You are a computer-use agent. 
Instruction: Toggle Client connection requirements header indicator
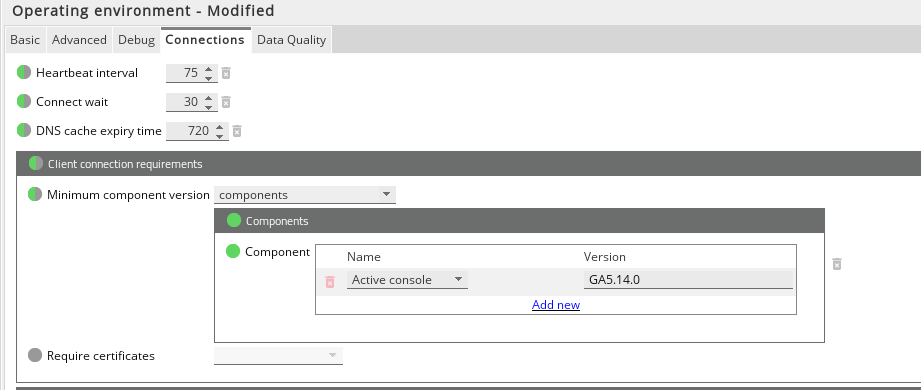[x=36, y=163]
